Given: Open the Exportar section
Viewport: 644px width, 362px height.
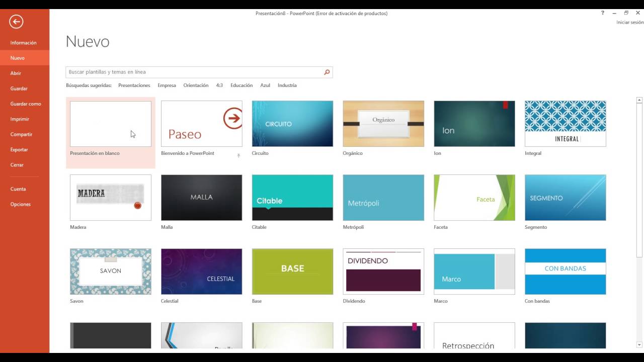Looking at the screenshot, I should (x=19, y=150).
